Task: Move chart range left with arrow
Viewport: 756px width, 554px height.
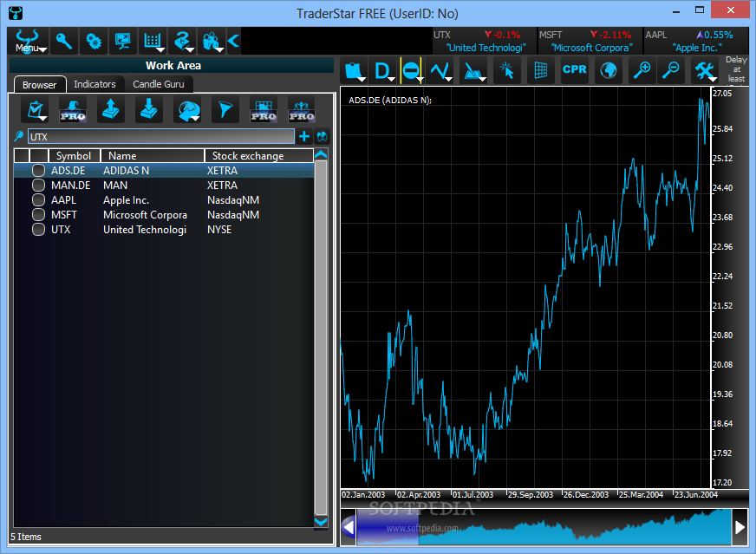Action: (349, 527)
